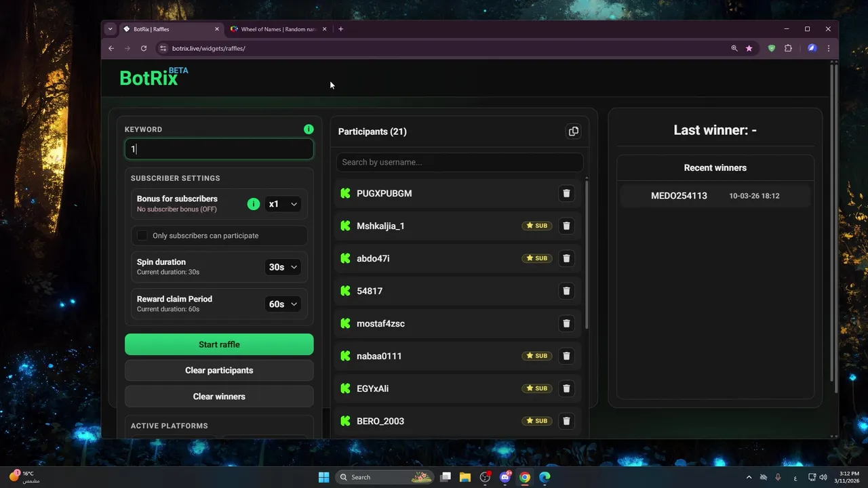Click participant name BERO_2003
Viewport: 868px width, 488px height.
[380, 421]
